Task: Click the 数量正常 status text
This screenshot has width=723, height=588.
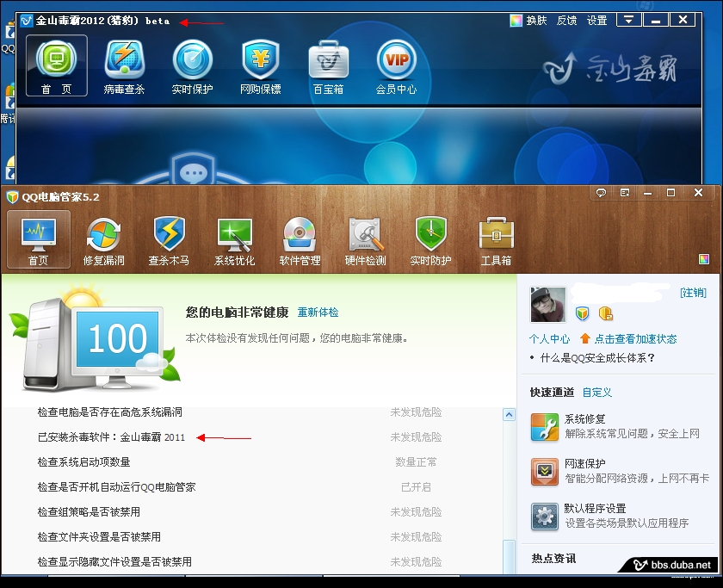Action: [x=416, y=461]
